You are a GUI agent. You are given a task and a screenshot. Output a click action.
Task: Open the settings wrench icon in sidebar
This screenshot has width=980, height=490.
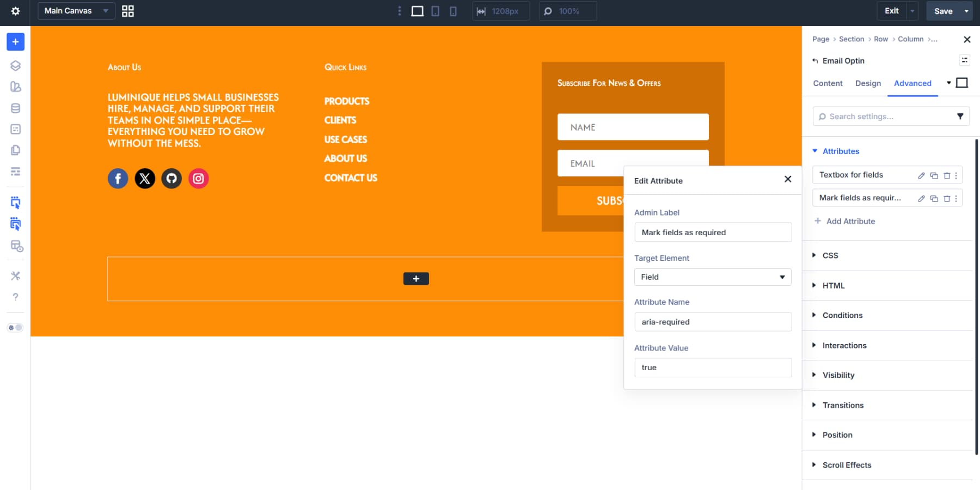coord(15,276)
